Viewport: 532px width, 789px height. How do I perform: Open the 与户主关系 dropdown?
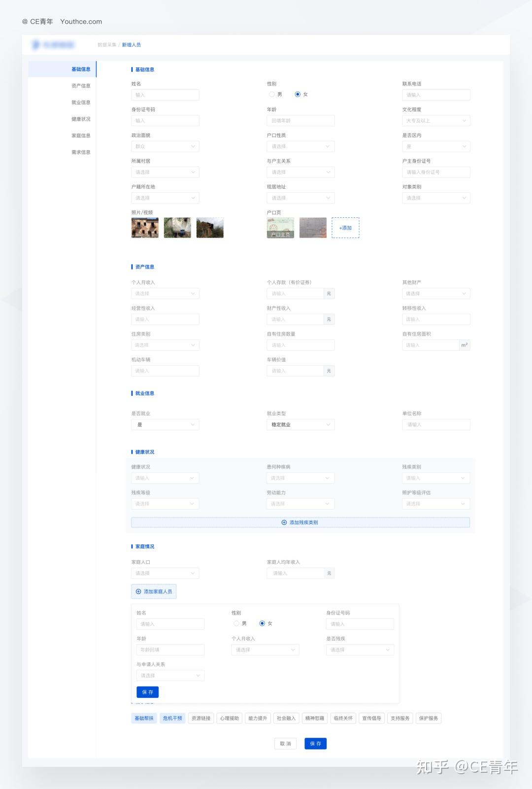click(x=300, y=172)
